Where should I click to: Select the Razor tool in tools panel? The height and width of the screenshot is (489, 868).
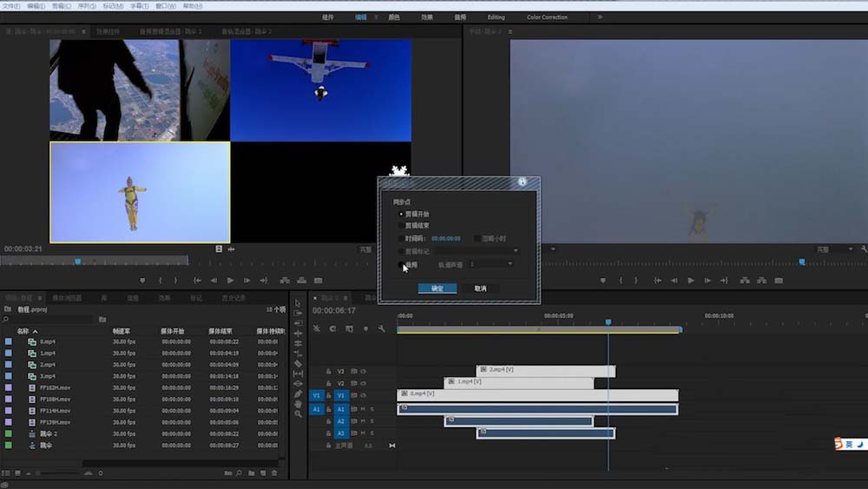(299, 363)
